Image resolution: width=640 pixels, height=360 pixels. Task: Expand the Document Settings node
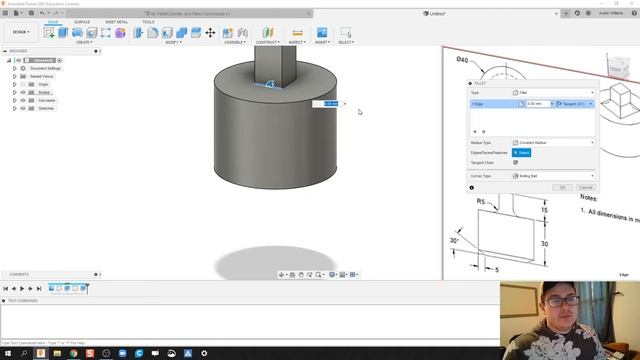(x=15, y=68)
